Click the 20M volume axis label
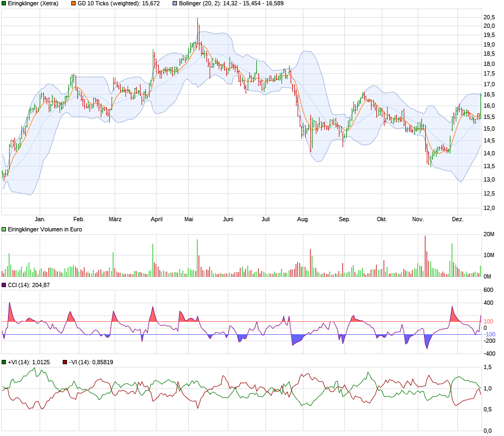The height and width of the screenshot is (436, 504). click(x=489, y=235)
